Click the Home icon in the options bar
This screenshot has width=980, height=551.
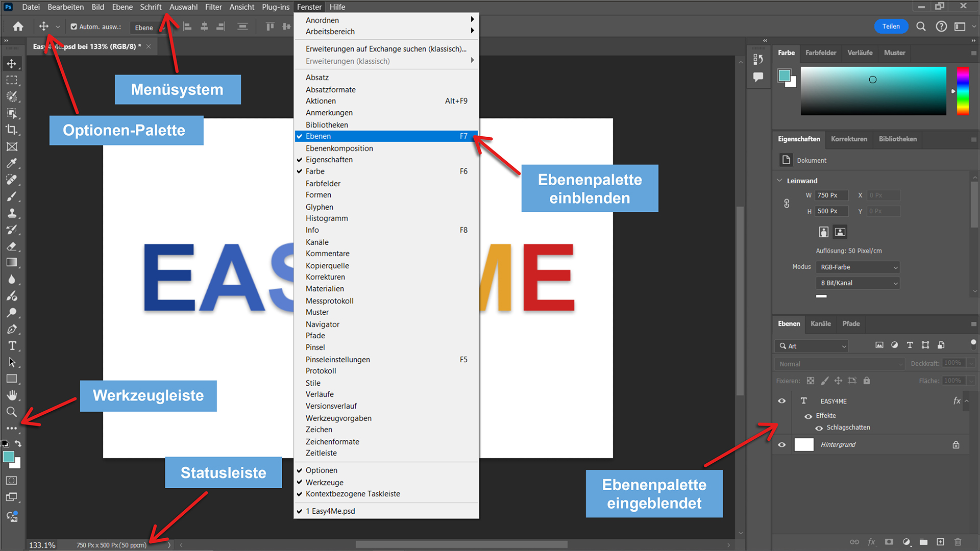coord(18,27)
